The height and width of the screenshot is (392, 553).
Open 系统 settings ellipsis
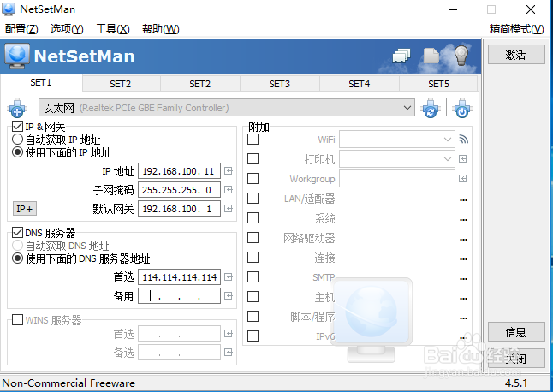click(x=463, y=220)
